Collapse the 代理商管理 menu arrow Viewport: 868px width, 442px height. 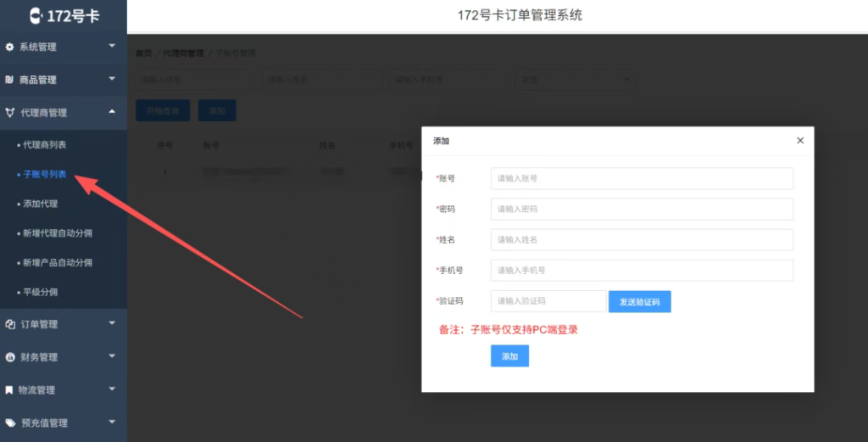112,111
